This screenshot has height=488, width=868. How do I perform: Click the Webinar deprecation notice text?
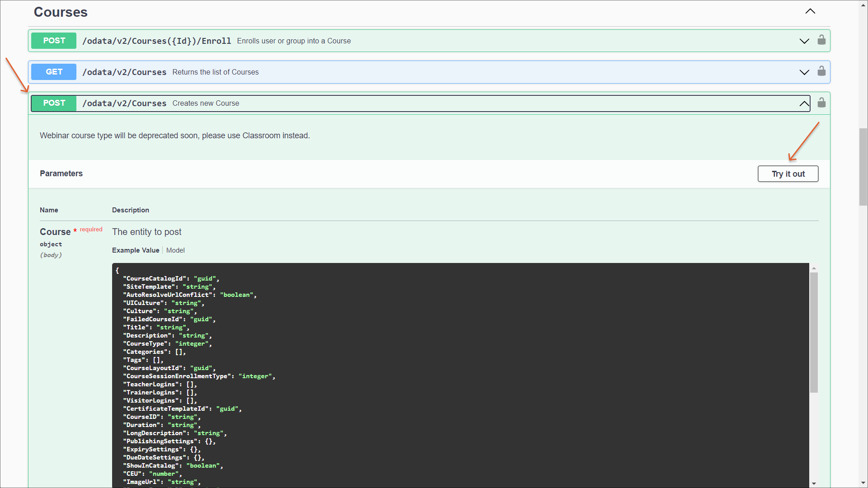(x=175, y=136)
